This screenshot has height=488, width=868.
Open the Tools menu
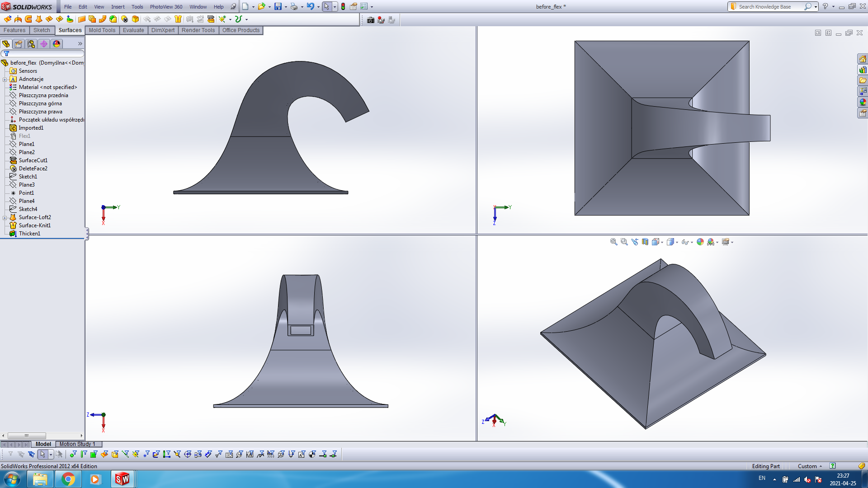coord(137,7)
